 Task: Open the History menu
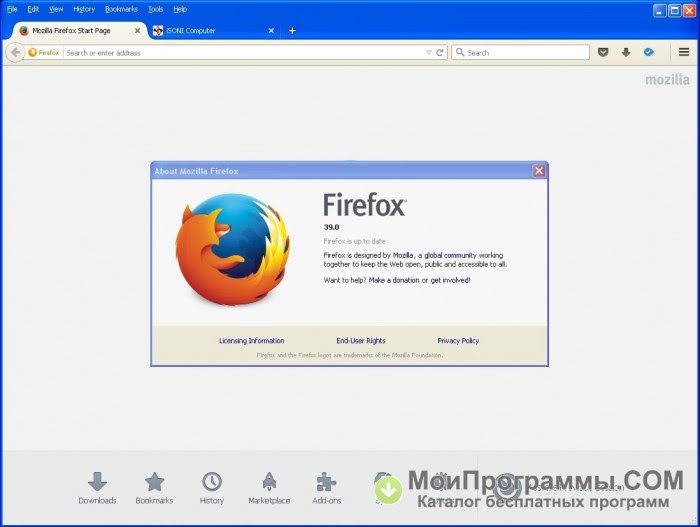point(84,9)
